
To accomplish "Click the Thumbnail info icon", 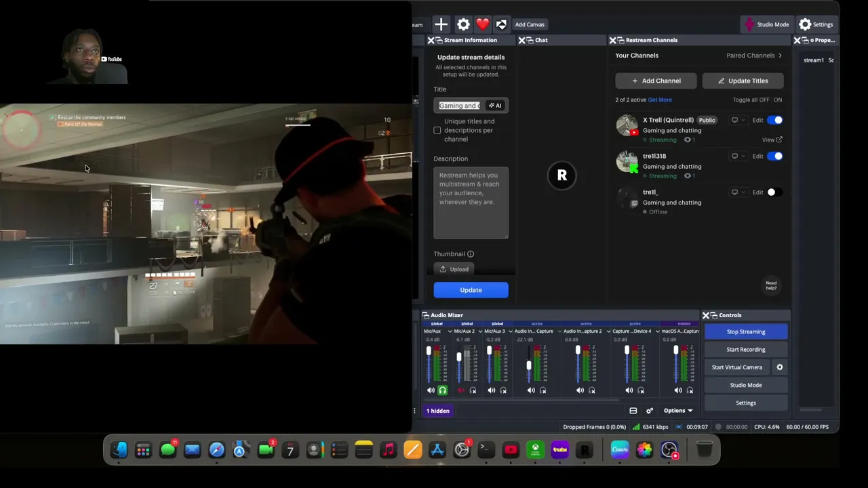I will tap(471, 254).
